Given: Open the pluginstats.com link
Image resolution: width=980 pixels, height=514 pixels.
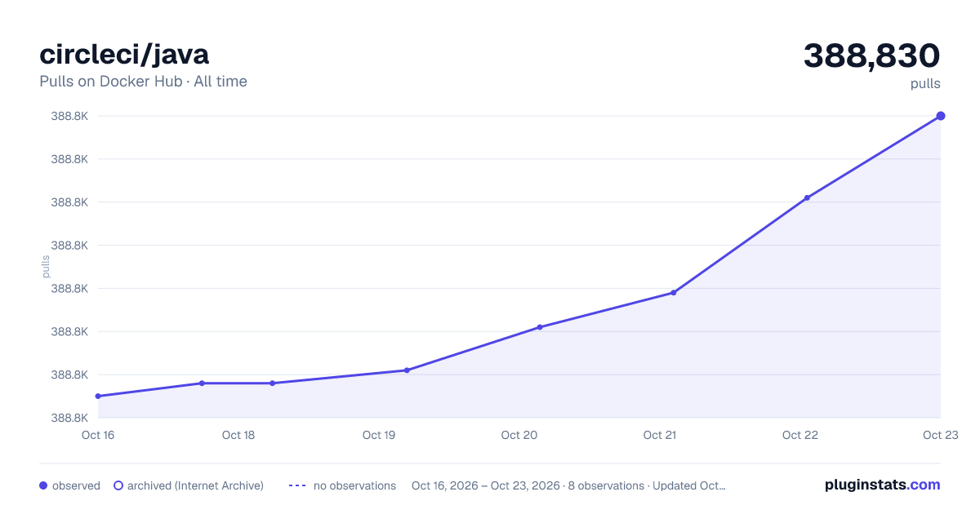Looking at the screenshot, I should pos(883,485).
